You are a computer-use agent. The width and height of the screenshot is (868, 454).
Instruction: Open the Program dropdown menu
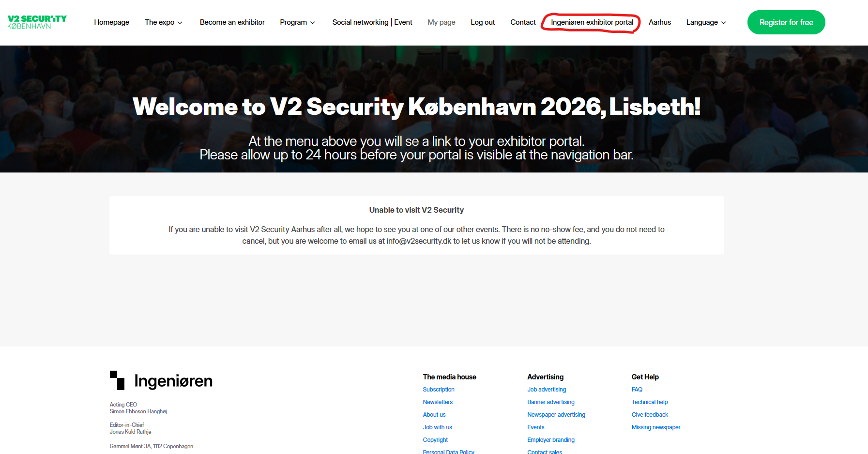click(x=297, y=22)
